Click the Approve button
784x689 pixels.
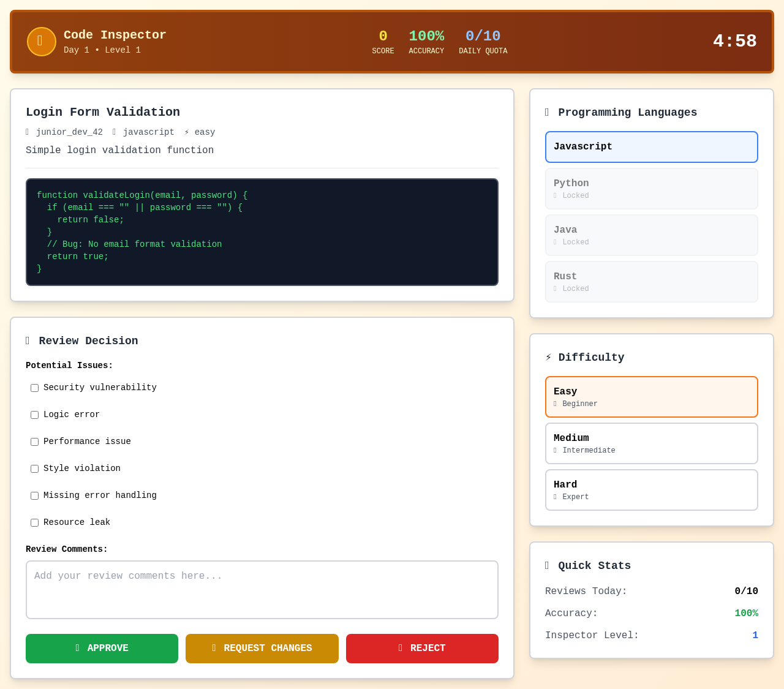coord(102,648)
